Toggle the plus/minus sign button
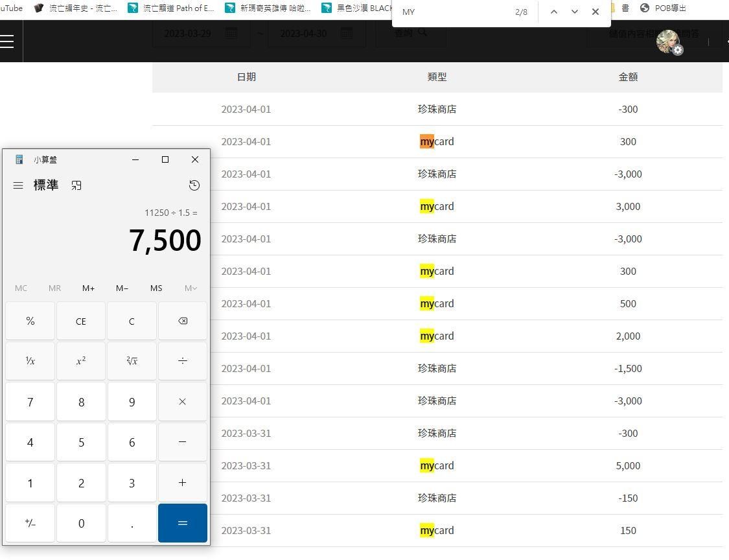 coord(30,523)
